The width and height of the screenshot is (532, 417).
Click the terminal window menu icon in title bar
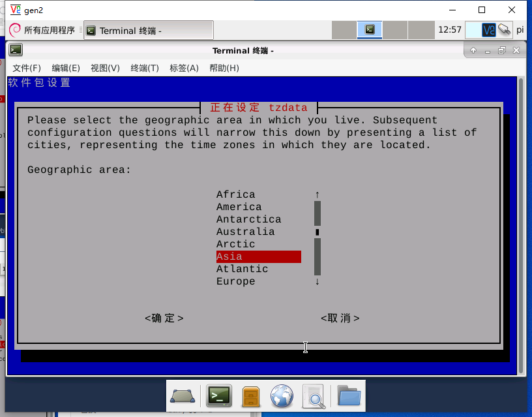click(x=16, y=50)
